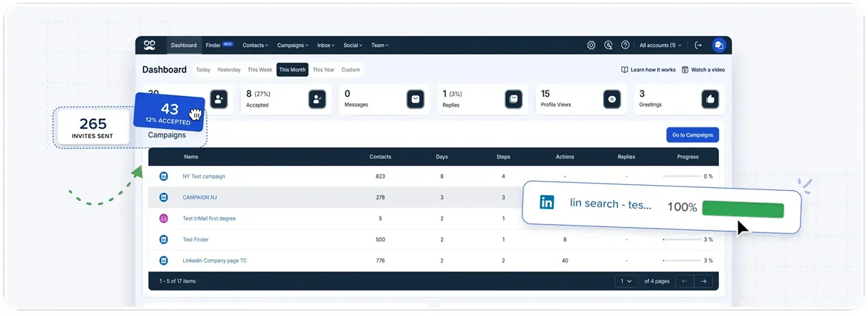Screen dimensions: 868x316
Task: Click the Days column header
Action: (442, 157)
